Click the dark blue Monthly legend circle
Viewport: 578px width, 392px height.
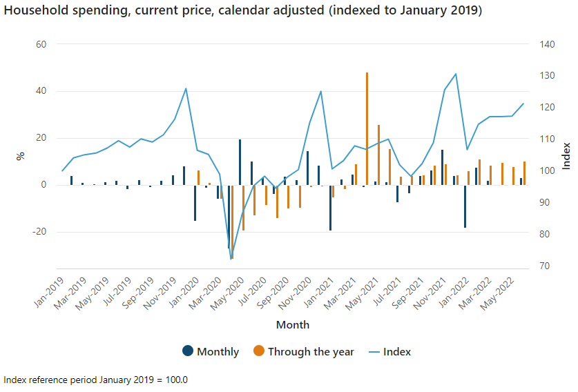pos(188,351)
